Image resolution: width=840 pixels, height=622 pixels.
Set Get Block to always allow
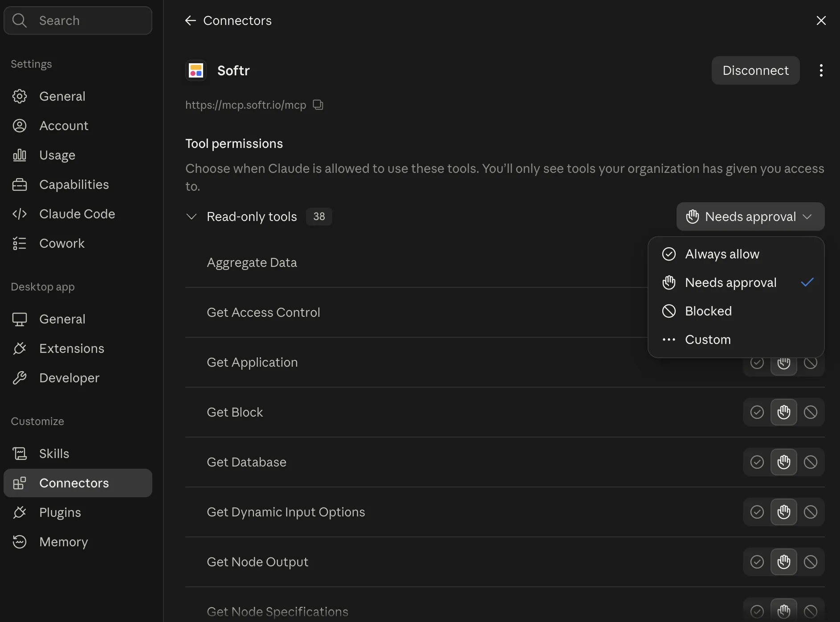coord(757,412)
